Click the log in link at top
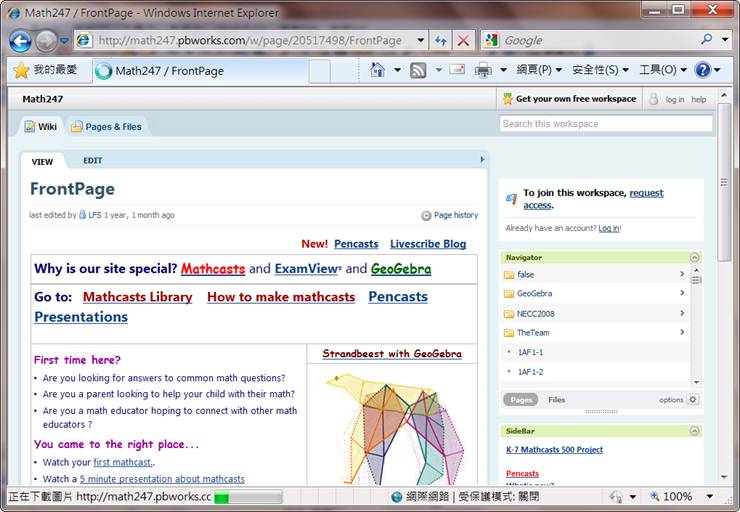 [675, 100]
